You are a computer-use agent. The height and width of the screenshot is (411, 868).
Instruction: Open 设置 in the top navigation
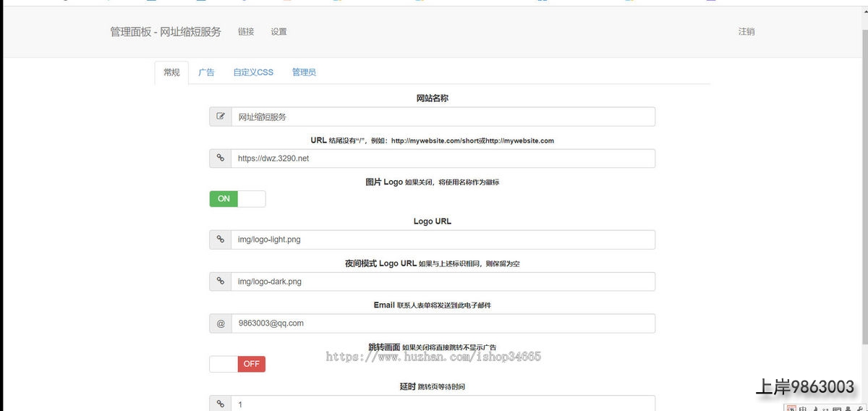(278, 32)
